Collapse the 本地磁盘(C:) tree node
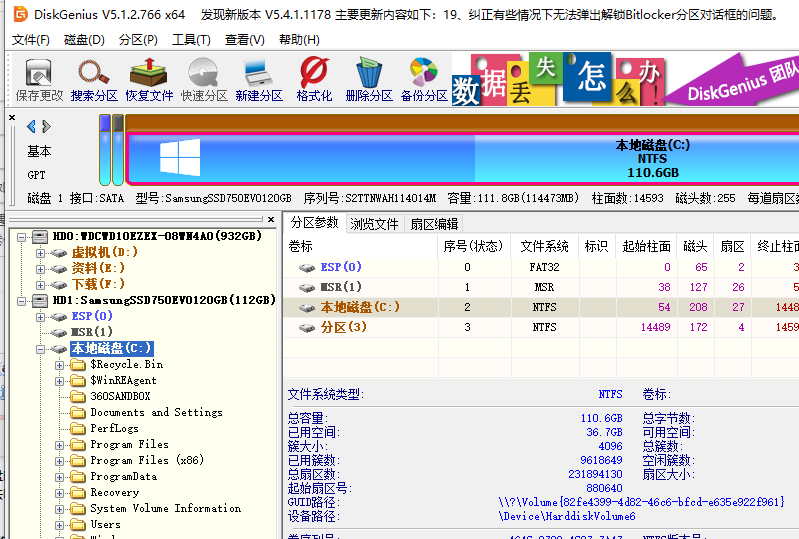Screen dimensions: 799x539 pyautogui.click(x=40, y=349)
